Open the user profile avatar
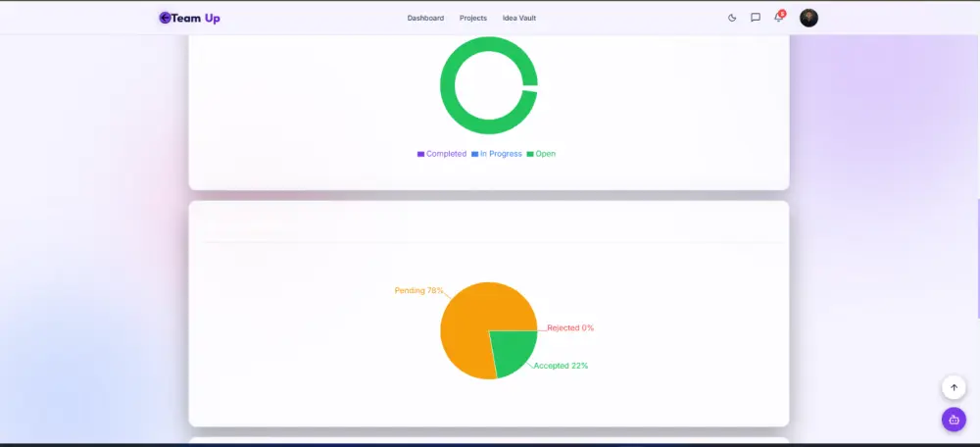Screen dimensions: 980x447 click(x=808, y=18)
